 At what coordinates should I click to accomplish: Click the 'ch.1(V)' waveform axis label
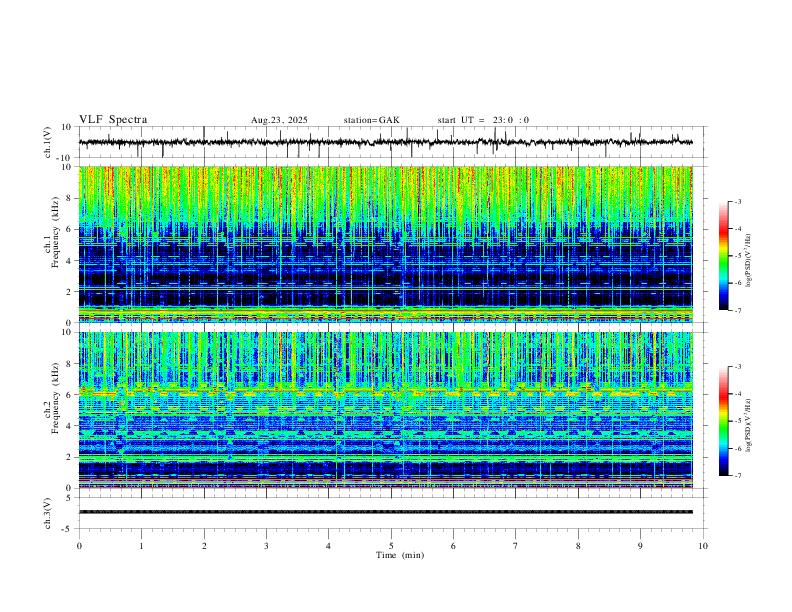(x=48, y=142)
